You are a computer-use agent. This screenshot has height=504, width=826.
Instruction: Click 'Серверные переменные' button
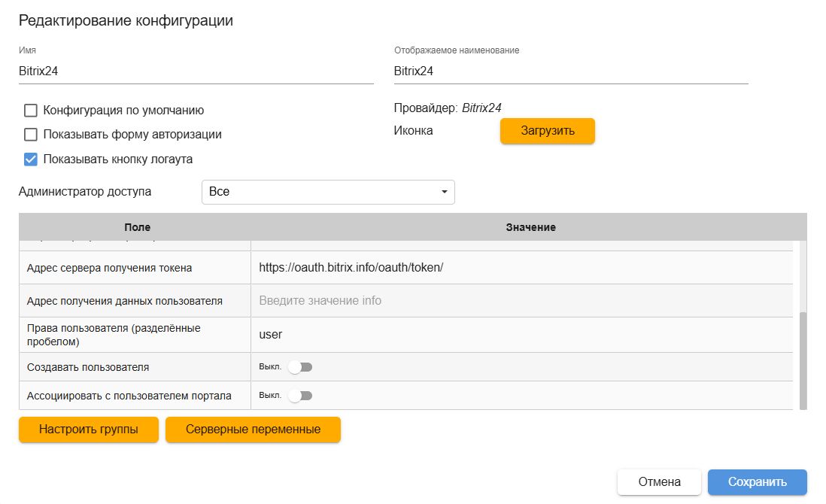point(253,430)
